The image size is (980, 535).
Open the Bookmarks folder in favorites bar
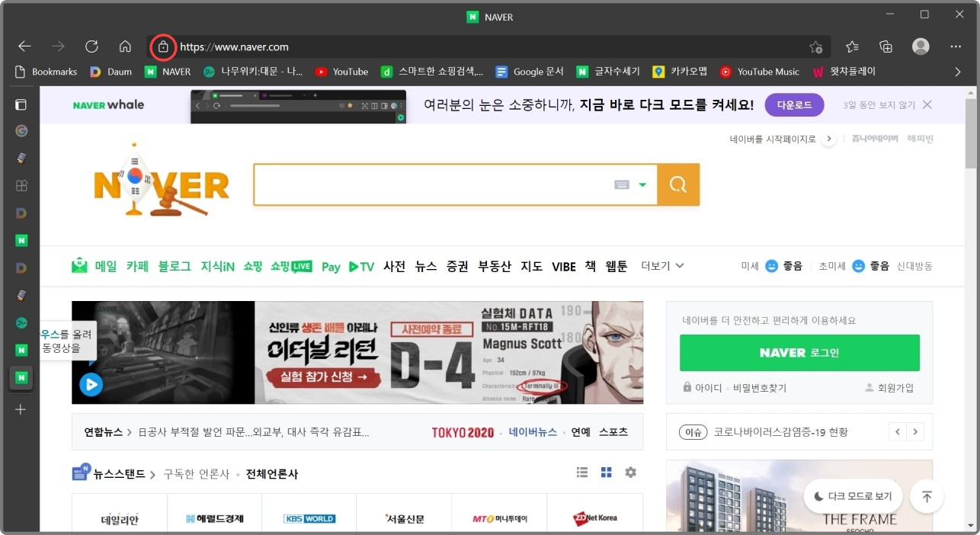tap(46, 72)
